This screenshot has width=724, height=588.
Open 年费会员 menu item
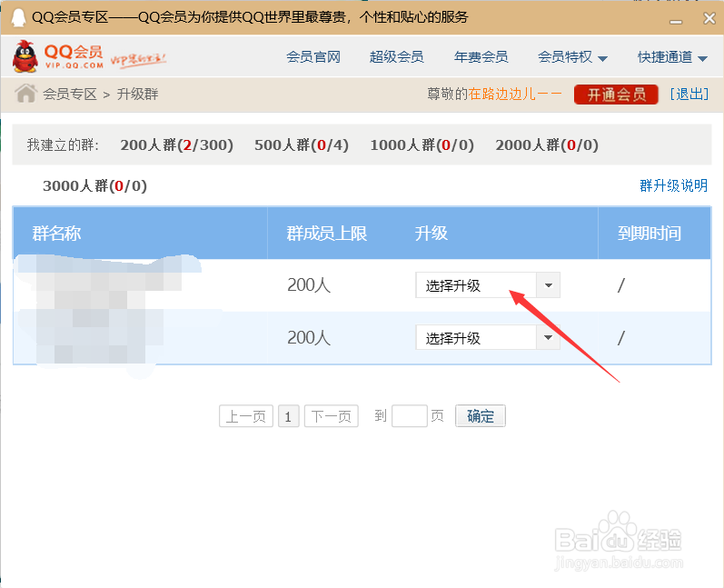click(481, 57)
